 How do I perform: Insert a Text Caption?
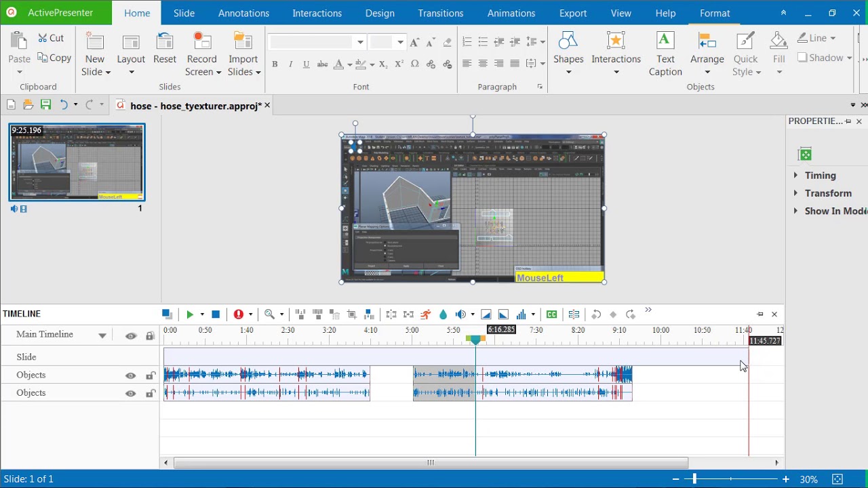[x=665, y=54]
